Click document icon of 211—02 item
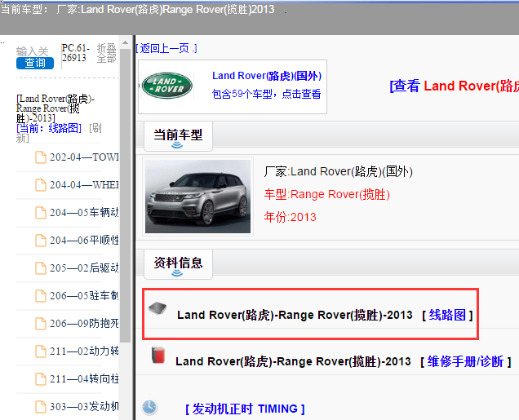This screenshot has width=519, height=420. pyautogui.click(x=41, y=351)
